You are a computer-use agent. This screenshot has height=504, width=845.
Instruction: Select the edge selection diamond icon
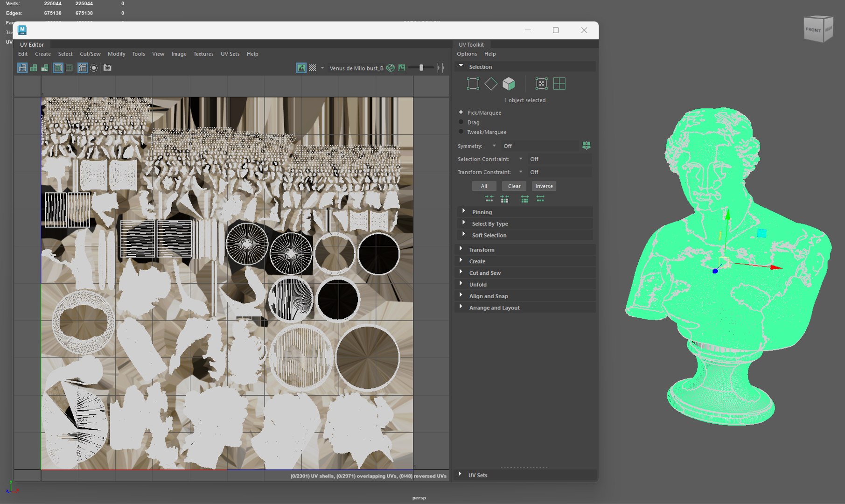click(x=491, y=84)
